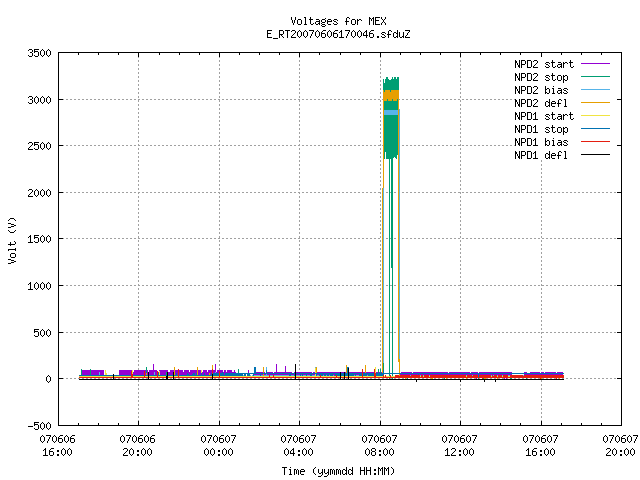Click the 070607 08:00 x-axis label

tap(379, 446)
